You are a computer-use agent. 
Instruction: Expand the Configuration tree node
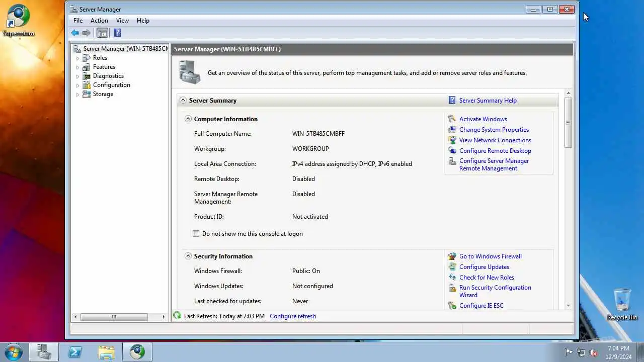[x=77, y=85]
